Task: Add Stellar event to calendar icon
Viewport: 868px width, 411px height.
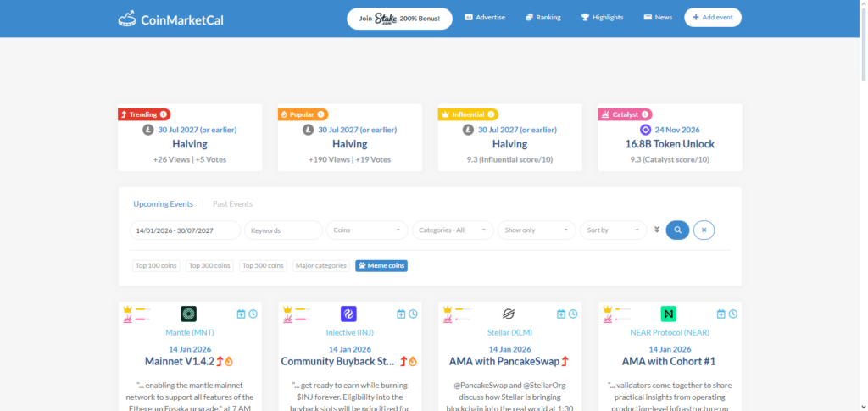Action: (561, 314)
